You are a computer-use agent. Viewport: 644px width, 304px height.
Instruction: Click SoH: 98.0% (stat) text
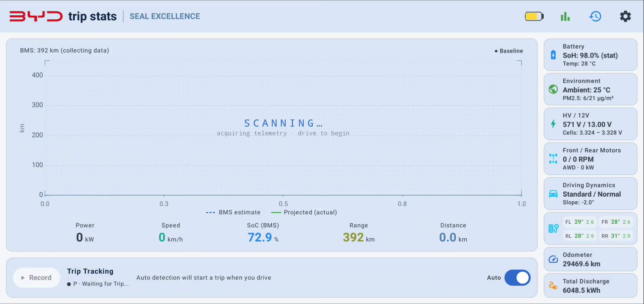click(x=590, y=55)
